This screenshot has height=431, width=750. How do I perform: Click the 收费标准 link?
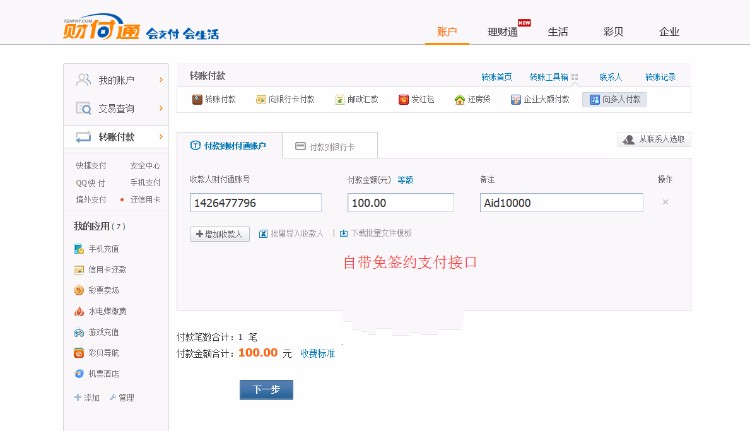(x=318, y=354)
